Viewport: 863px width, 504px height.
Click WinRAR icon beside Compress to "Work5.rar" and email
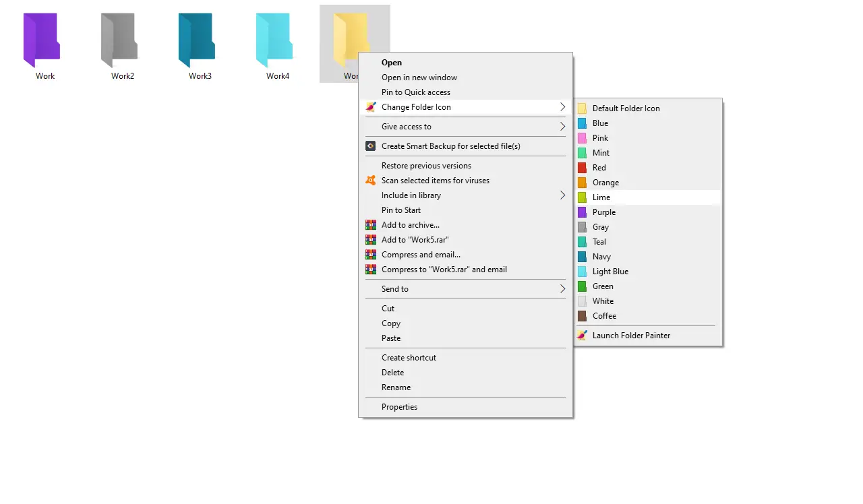click(x=370, y=270)
